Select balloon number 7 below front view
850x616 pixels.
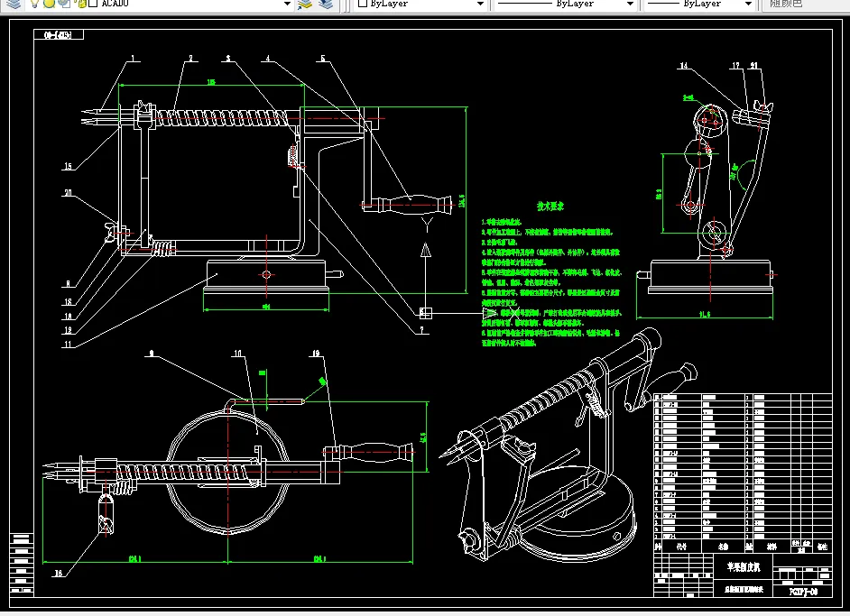(x=421, y=329)
